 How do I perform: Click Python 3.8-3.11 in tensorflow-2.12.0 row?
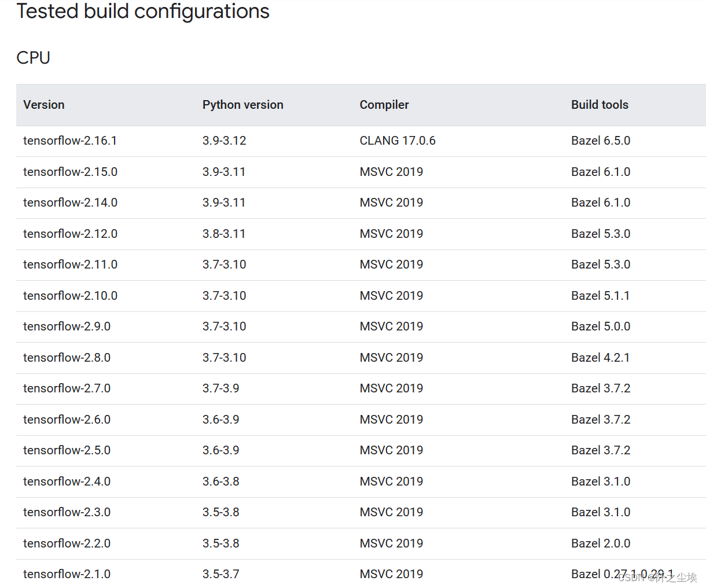pos(224,234)
